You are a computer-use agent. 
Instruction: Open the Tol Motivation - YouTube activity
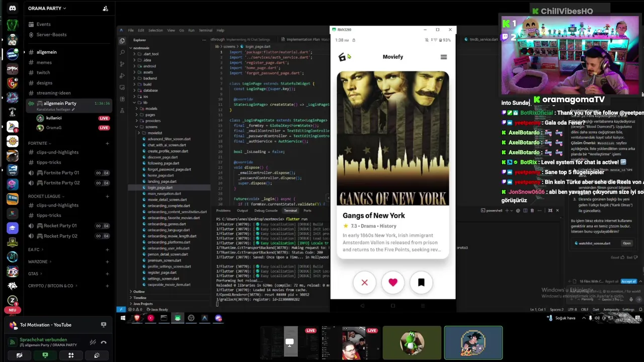46,325
